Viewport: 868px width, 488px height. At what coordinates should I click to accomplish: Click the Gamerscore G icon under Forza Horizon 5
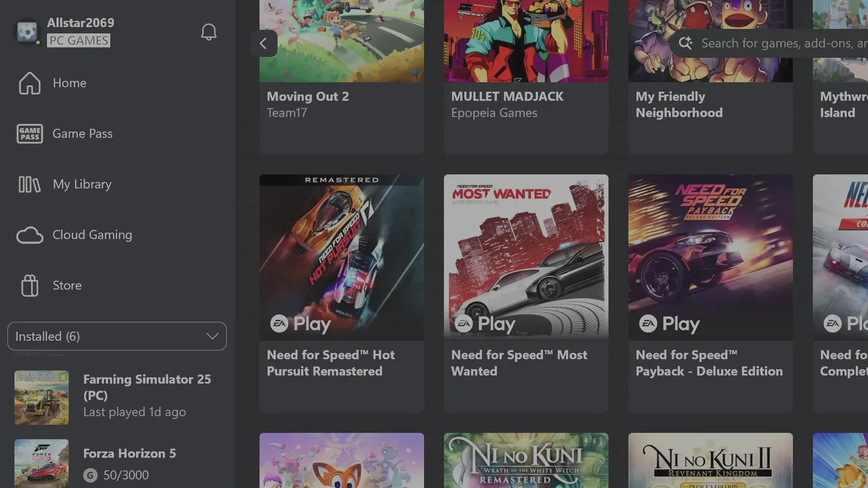[90, 475]
